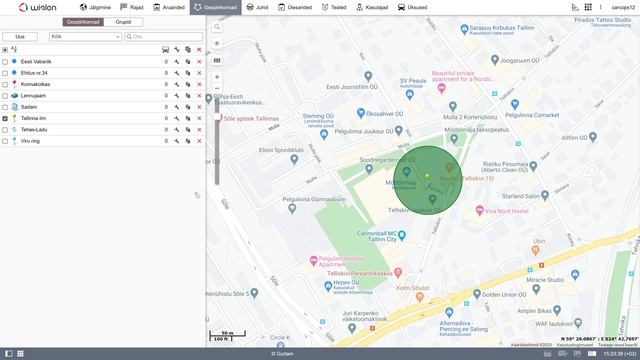Click the green Tallinna ilm circle geofence

point(427,180)
